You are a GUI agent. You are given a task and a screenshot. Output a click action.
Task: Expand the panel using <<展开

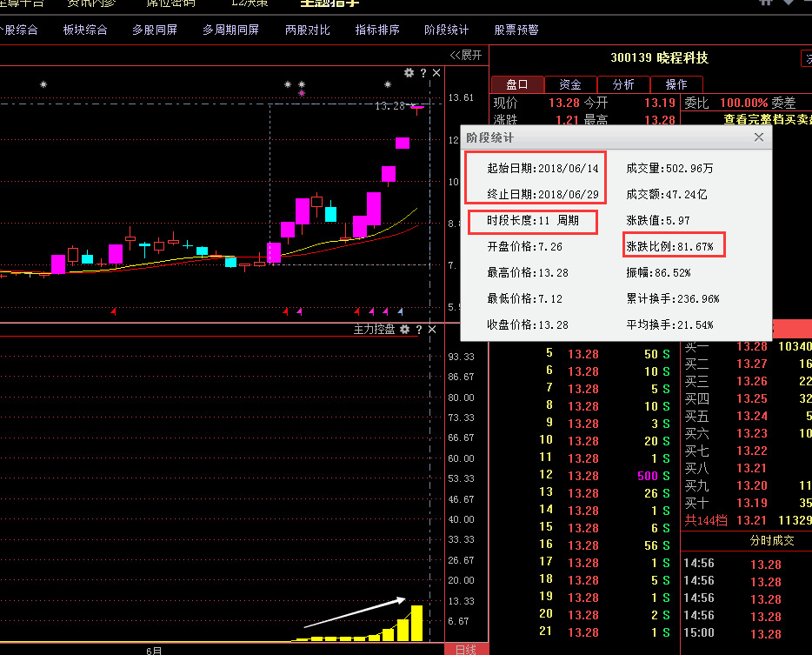click(x=466, y=55)
